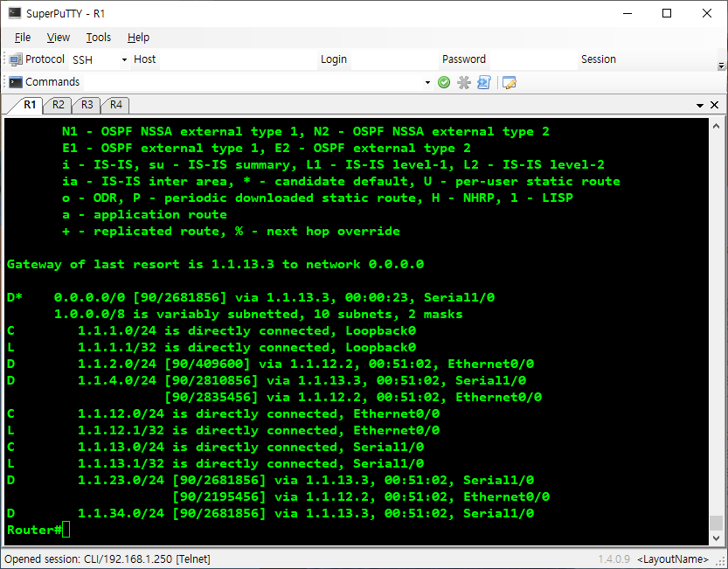The image size is (728, 569).
Task: Click the Commands terminal icon
Action: coord(16,82)
